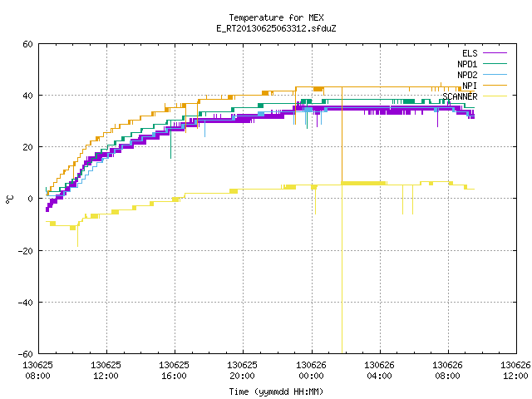This screenshot has height=399, width=532.
Task: Click the y-axis label 0
Action: click(31, 199)
